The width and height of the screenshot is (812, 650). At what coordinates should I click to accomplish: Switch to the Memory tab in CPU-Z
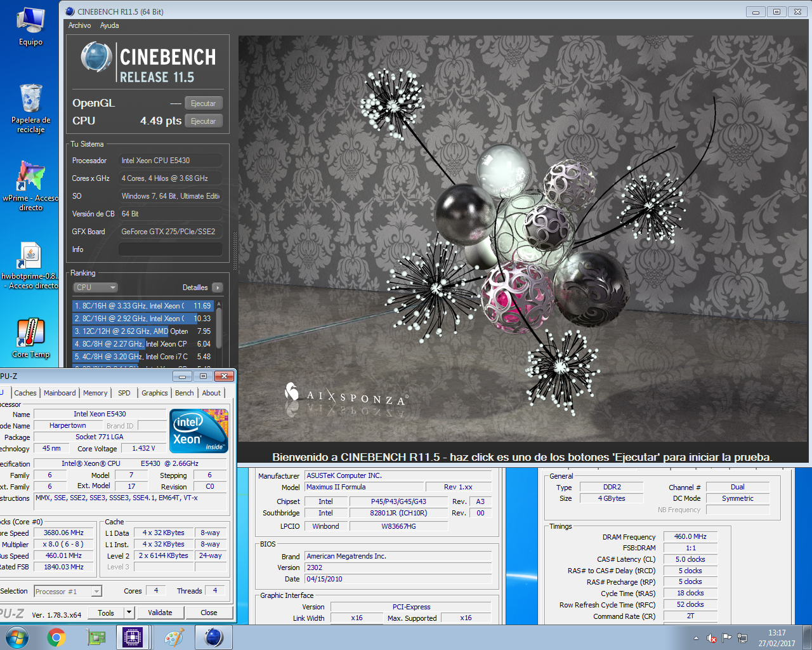(95, 393)
